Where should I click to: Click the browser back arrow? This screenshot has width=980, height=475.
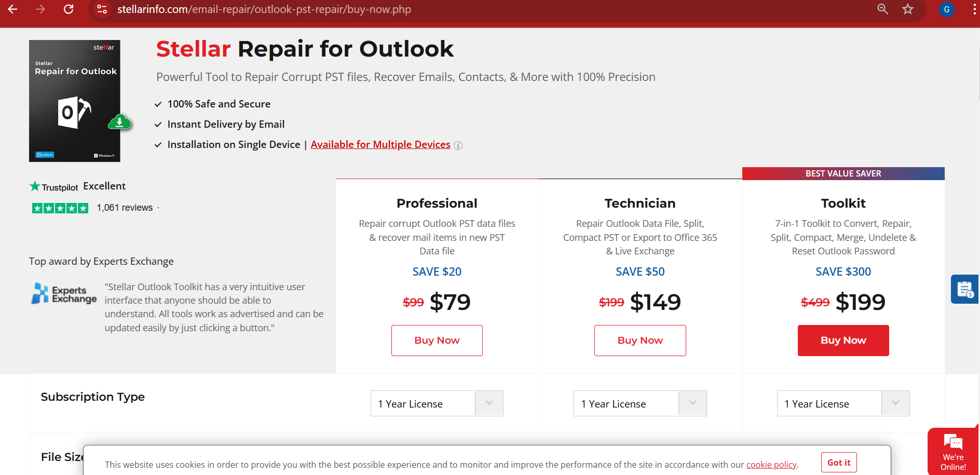12,9
